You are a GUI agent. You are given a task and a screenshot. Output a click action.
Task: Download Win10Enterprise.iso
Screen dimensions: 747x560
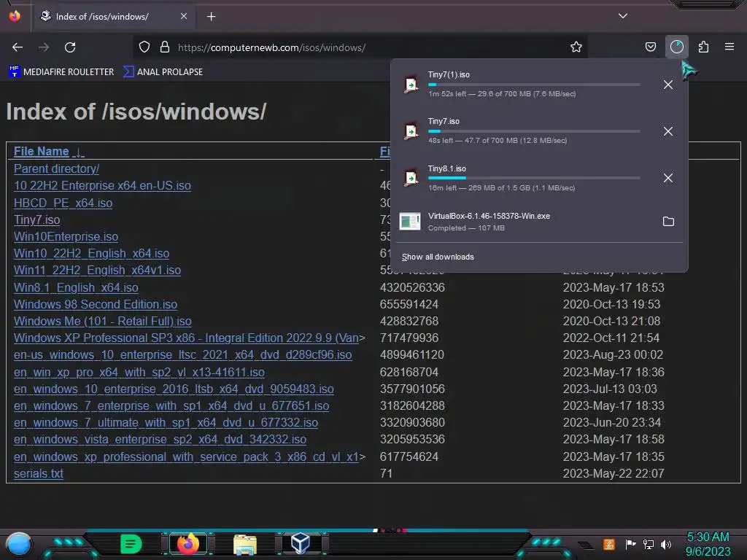coord(66,237)
